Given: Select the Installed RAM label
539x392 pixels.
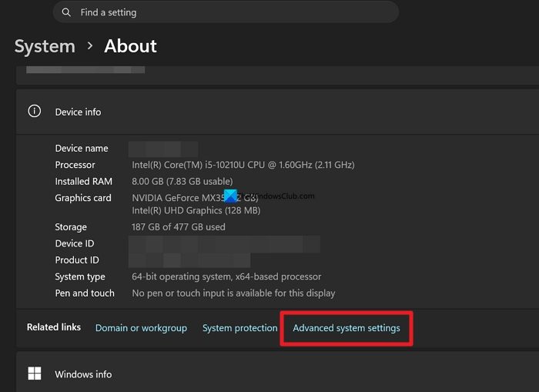Looking at the screenshot, I should [83, 181].
